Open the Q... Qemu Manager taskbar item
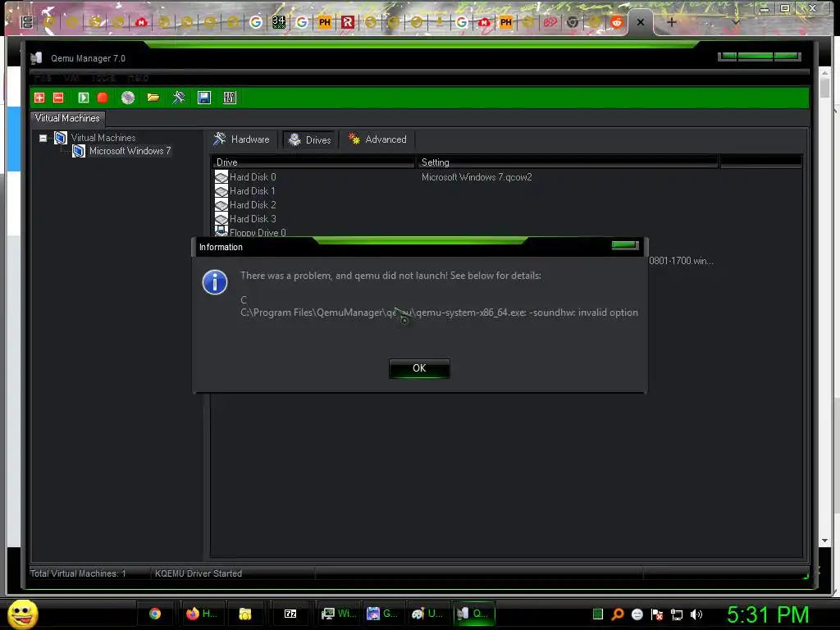This screenshot has width=840, height=630. [x=473, y=614]
